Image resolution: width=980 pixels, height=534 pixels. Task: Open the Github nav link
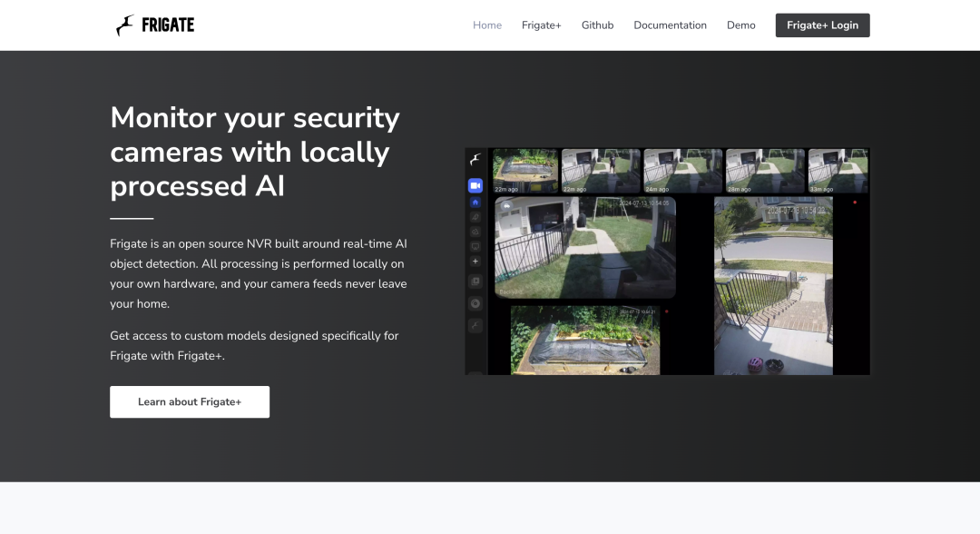597,25
